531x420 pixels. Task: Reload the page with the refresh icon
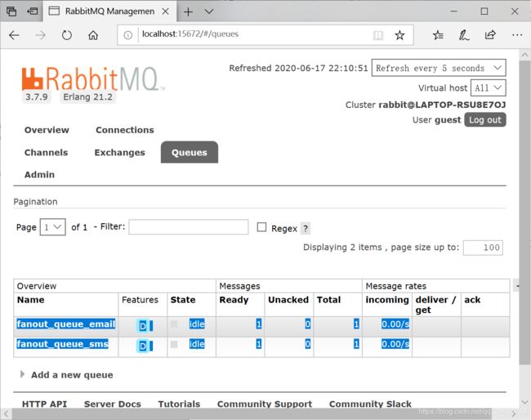(x=67, y=35)
